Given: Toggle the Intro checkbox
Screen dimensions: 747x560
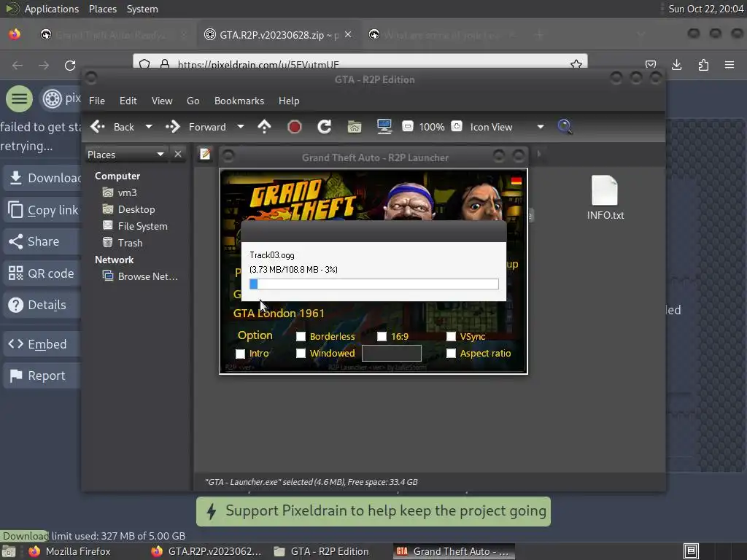Looking at the screenshot, I should [240, 354].
